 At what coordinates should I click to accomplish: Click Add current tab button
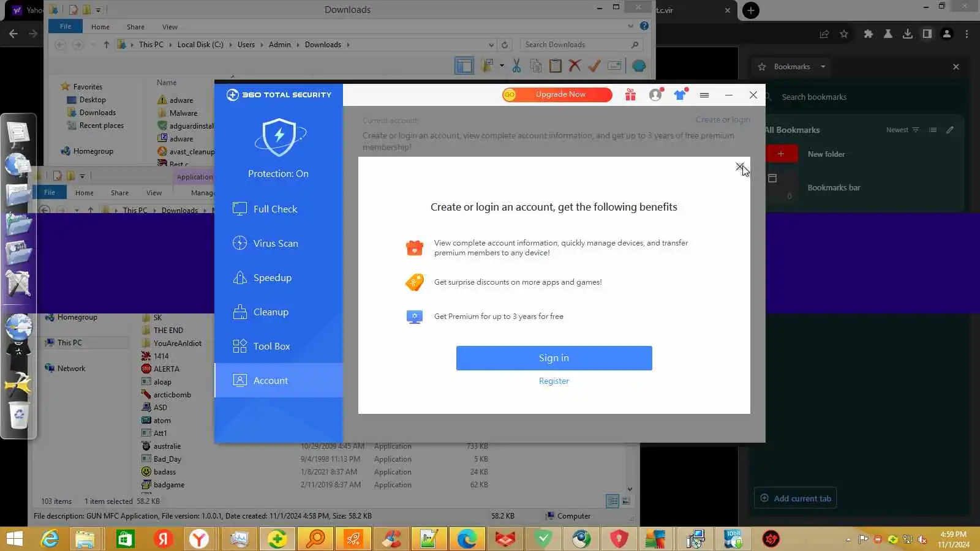tap(796, 498)
